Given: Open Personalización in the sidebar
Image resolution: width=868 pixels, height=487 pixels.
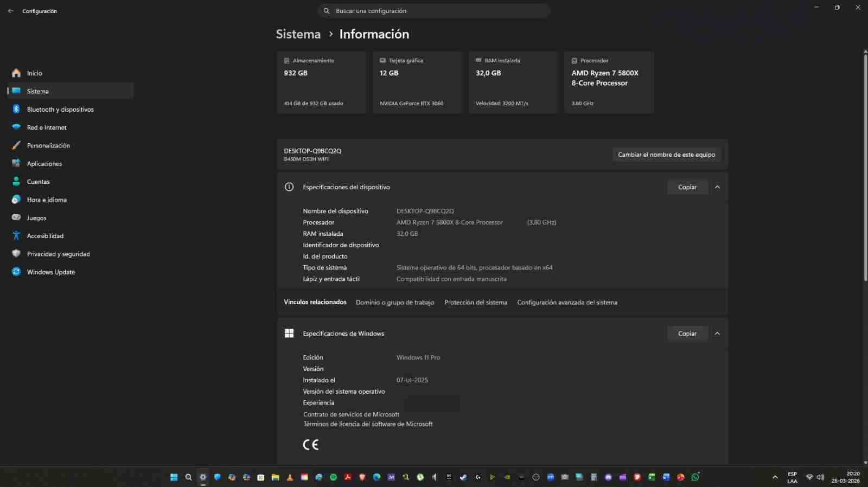Looking at the screenshot, I should pos(71,145).
